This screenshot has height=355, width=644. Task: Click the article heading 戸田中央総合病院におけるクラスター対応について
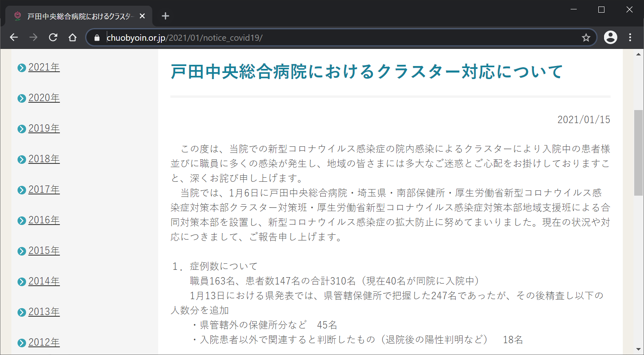pyautogui.click(x=367, y=71)
